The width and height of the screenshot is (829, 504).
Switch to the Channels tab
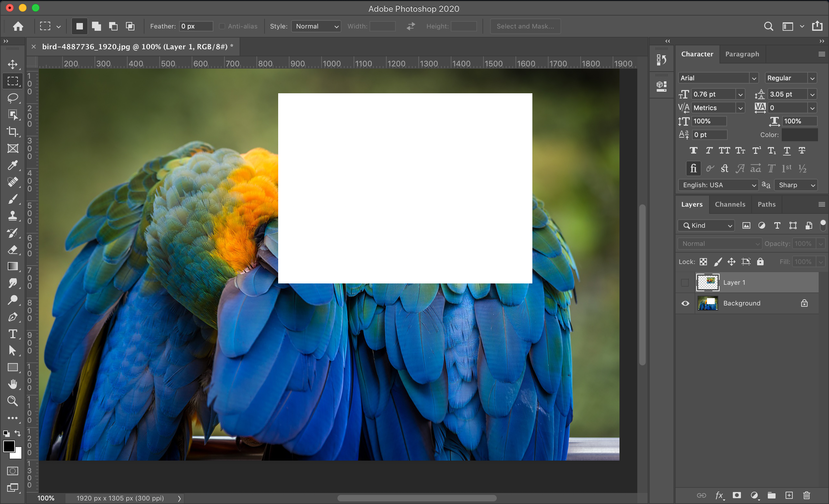click(x=730, y=204)
